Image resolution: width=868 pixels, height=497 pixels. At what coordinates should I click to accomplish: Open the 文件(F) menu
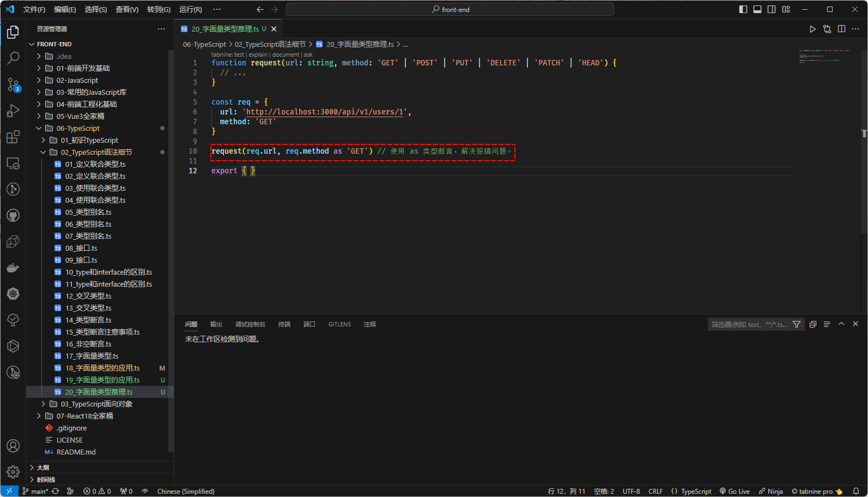click(34, 9)
